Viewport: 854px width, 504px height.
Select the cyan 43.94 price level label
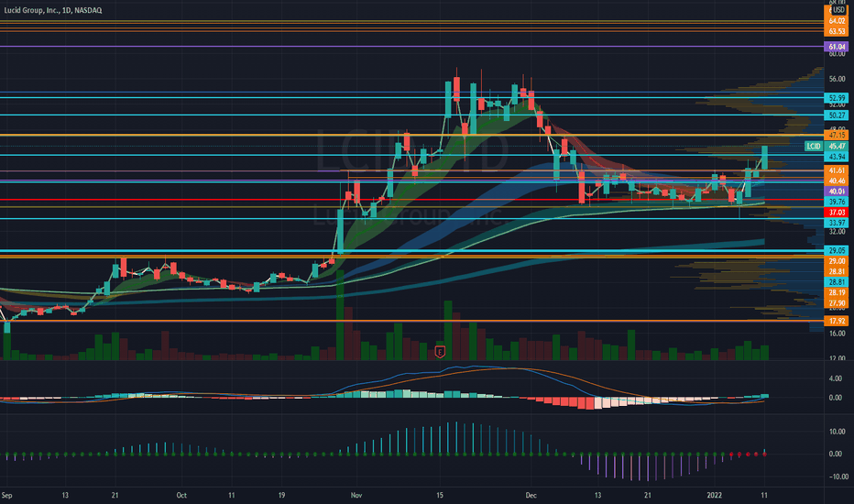click(837, 157)
